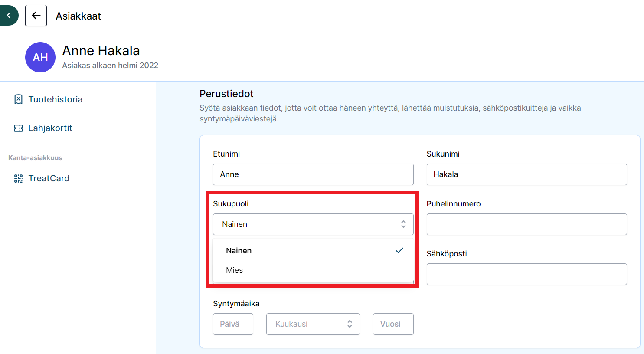The height and width of the screenshot is (354, 644).
Task: Click the Vuosi year field
Action: coord(393,324)
